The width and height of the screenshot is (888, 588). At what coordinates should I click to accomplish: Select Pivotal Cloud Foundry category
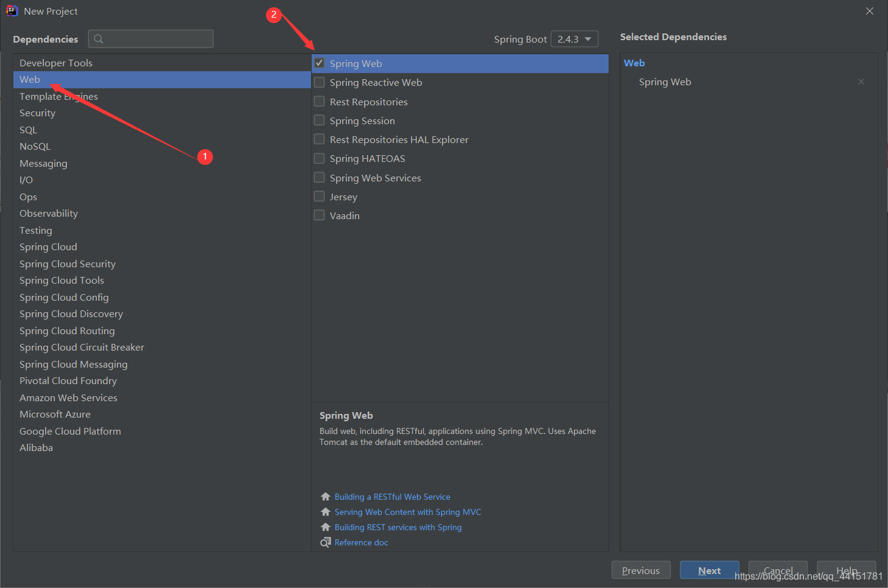click(x=162, y=381)
